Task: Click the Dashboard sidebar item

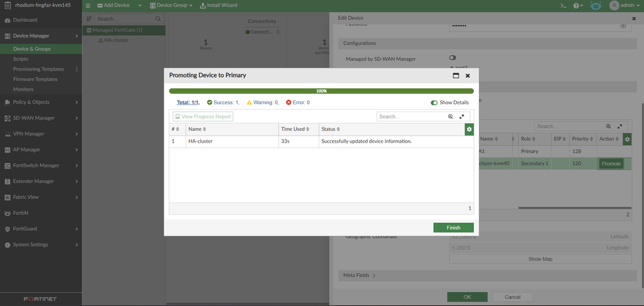Action: point(24,20)
